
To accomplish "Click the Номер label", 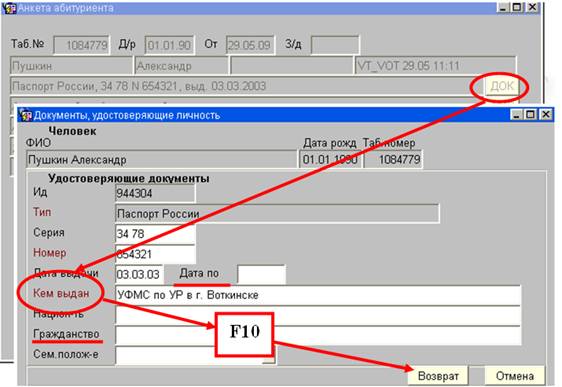I will (49, 253).
